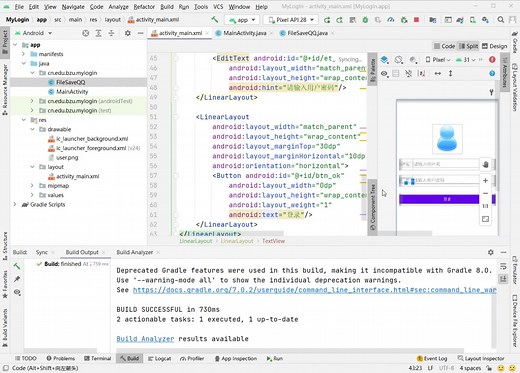Open the Pixel API 28 device dropdown

pyautogui.click(x=291, y=20)
